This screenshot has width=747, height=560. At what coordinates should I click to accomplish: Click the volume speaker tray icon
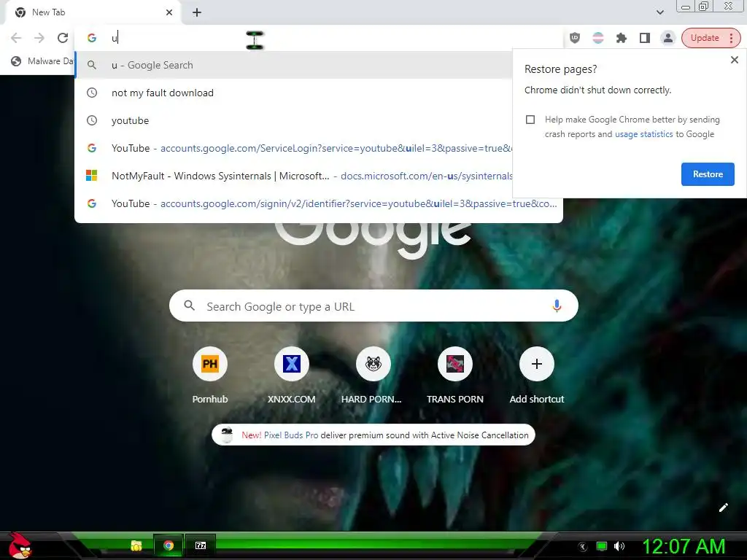point(619,546)
